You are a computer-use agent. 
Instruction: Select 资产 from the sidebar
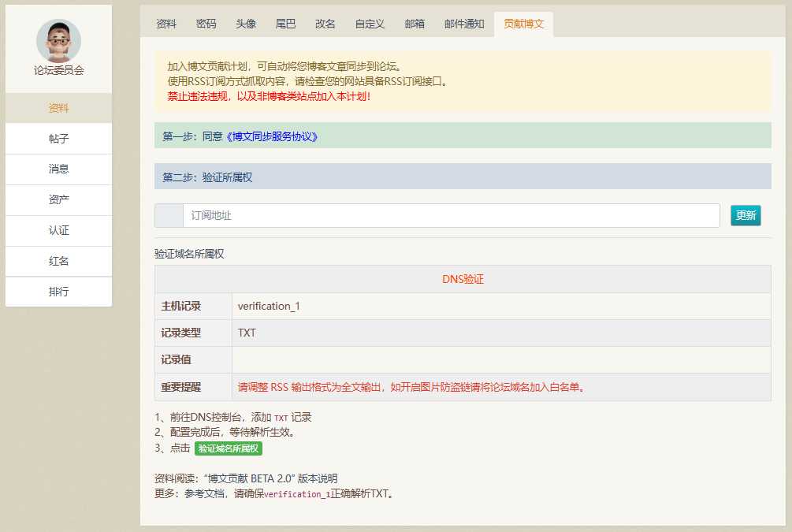pyautogui.click(x=58, y=200)
